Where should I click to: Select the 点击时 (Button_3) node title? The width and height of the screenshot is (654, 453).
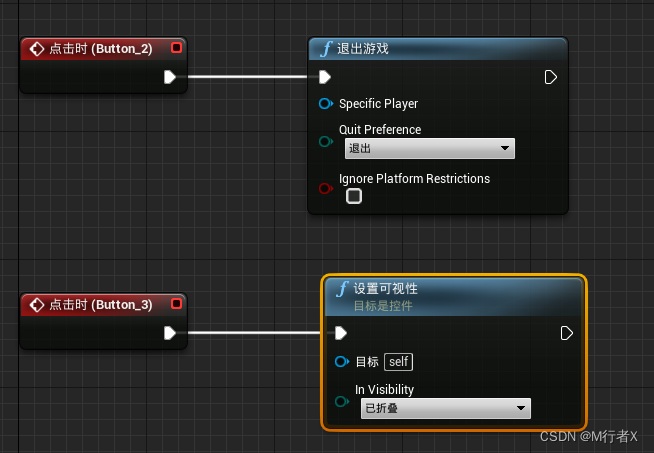[101, 305]
